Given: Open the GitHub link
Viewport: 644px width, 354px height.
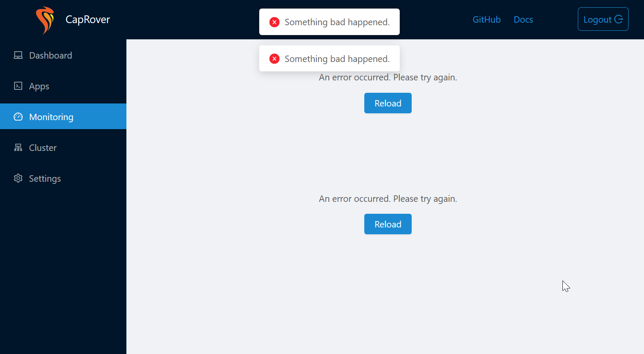Looking at the screenshot, I should pos(486,19).
